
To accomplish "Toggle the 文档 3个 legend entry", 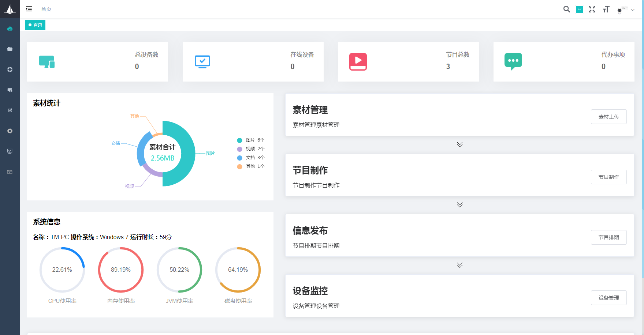I will pyautogui.click(x=251, y=158).
